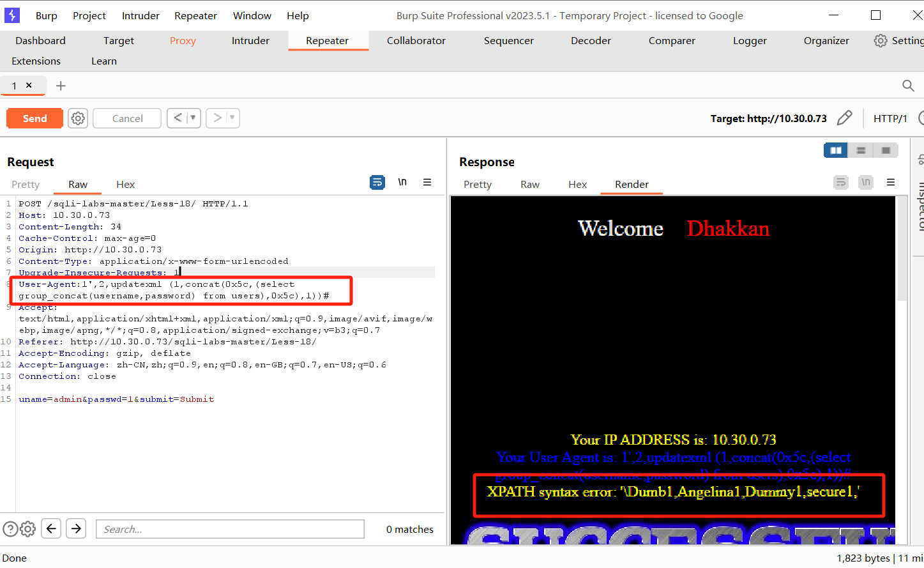Open the Window menu
This screenshot has width=924, height=568.
(252, 15)
